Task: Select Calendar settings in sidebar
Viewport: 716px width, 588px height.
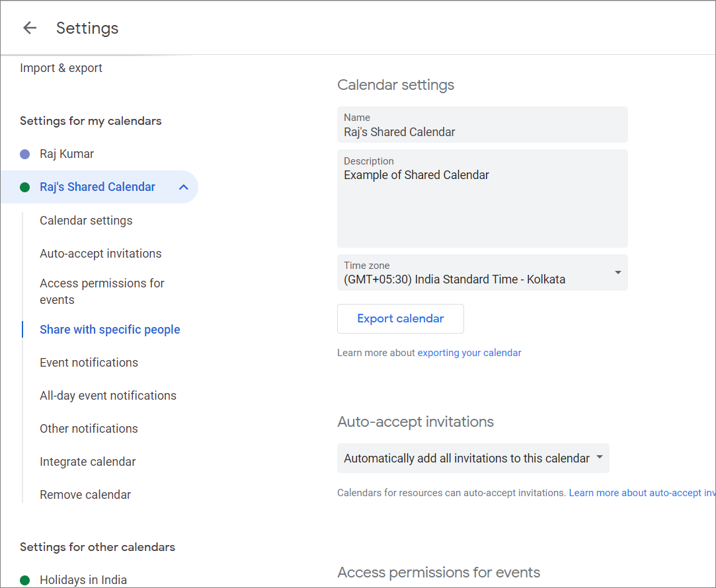Action: pos(86,221)
